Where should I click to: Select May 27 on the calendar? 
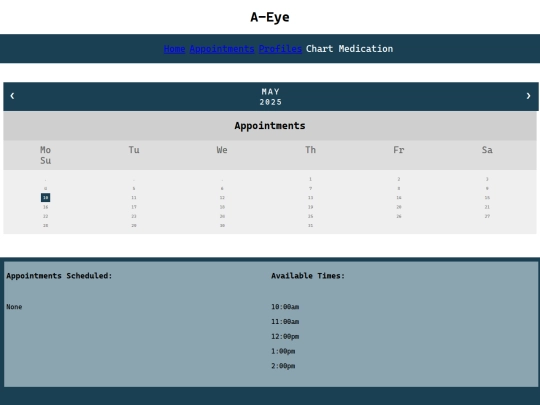(487, 216)
